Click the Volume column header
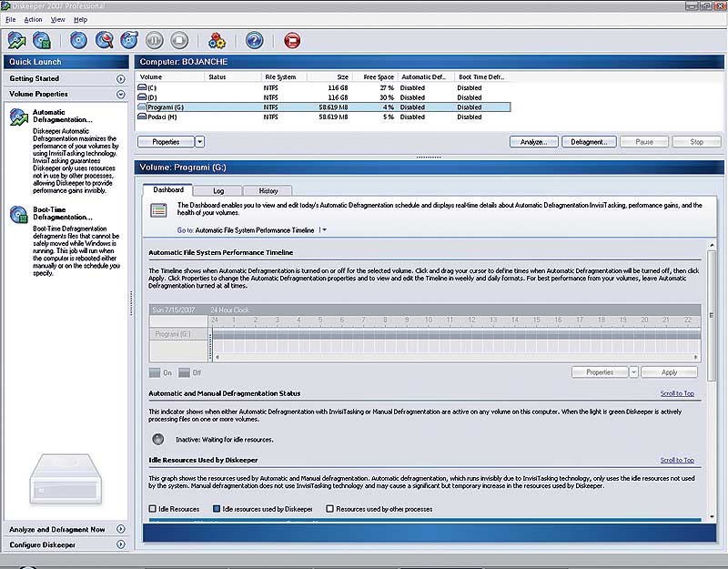728x569 pixels. coord(170,77)
